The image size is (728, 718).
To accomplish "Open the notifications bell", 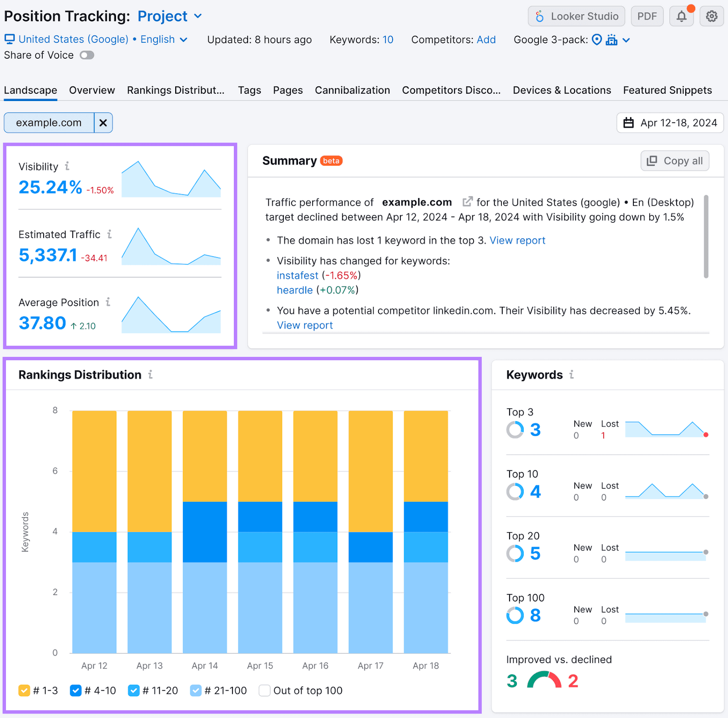I will click(x=681, y=16).
